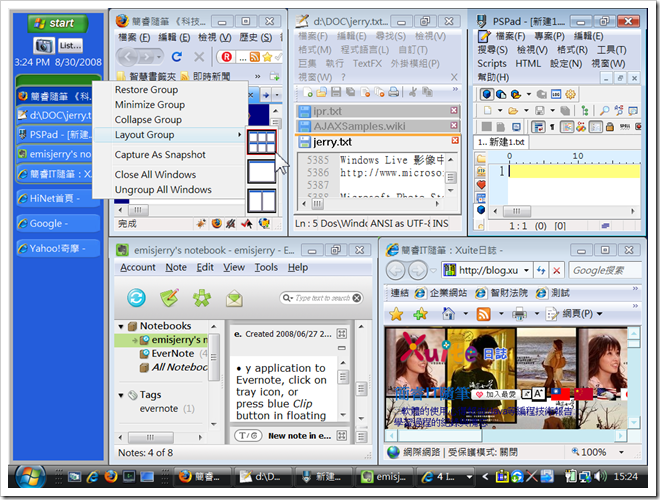
Task: Select evernote tag in Tags list
Action: pos(159,409)
